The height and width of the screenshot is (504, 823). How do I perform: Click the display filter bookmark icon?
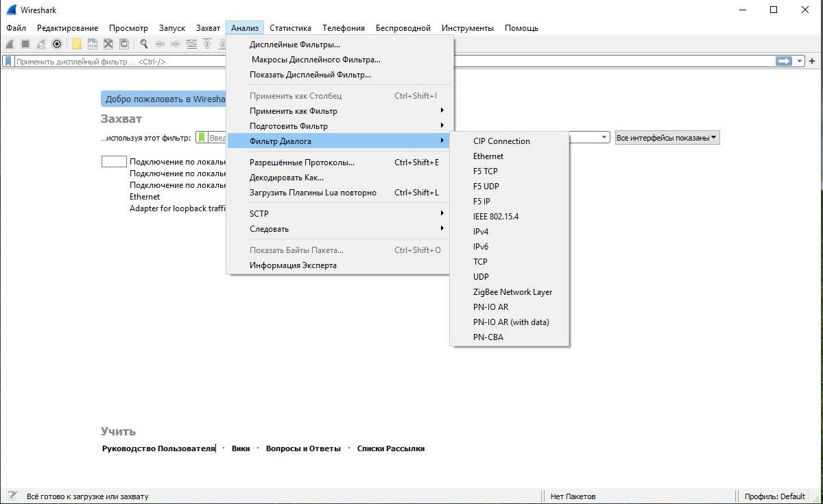pyautogui.click(x=8, y=61)
